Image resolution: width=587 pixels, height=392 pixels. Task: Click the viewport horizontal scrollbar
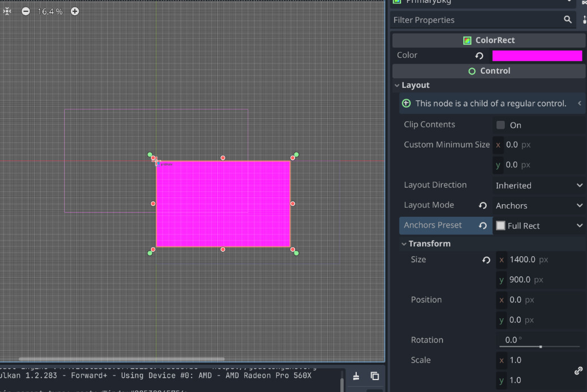pos(122,359)
